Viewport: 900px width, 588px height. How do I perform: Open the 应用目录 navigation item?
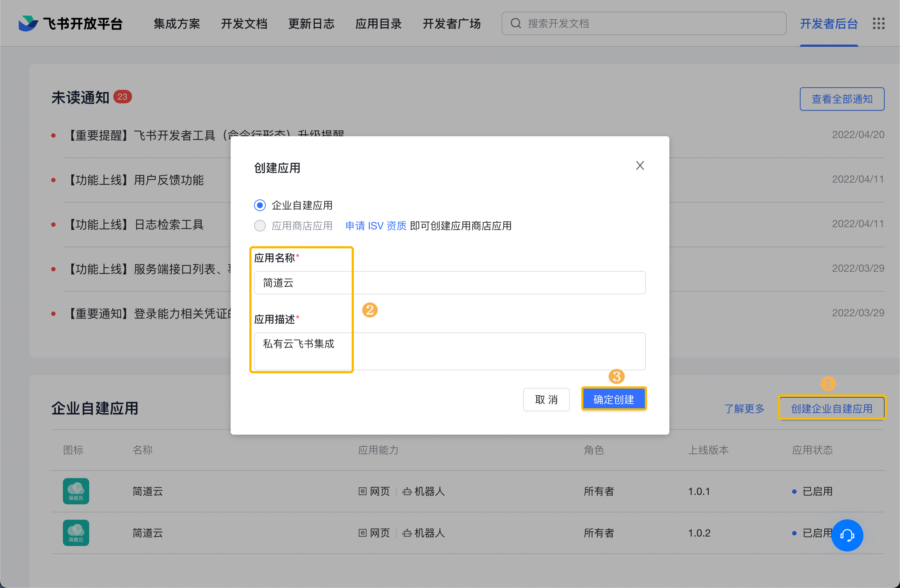(378, 23)
